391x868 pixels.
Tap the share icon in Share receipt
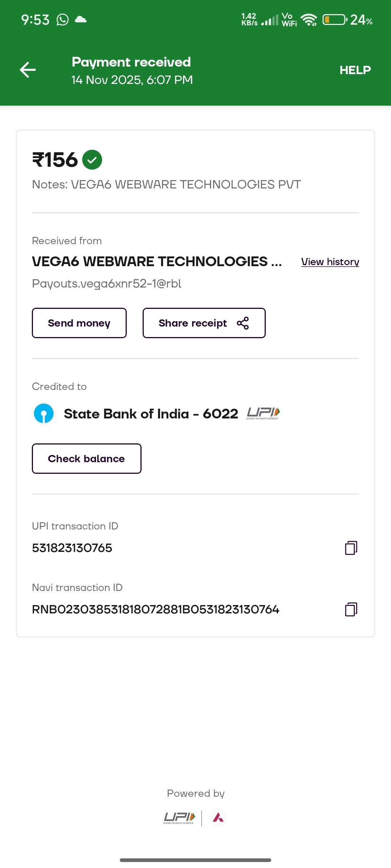[x=243, y=323]
